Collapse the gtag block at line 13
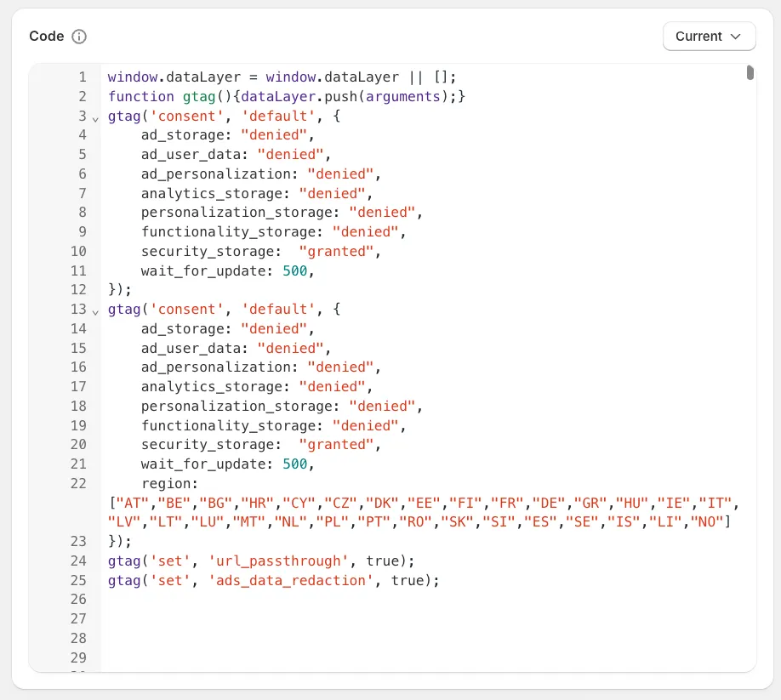781x700 pixels. point(95,312)
